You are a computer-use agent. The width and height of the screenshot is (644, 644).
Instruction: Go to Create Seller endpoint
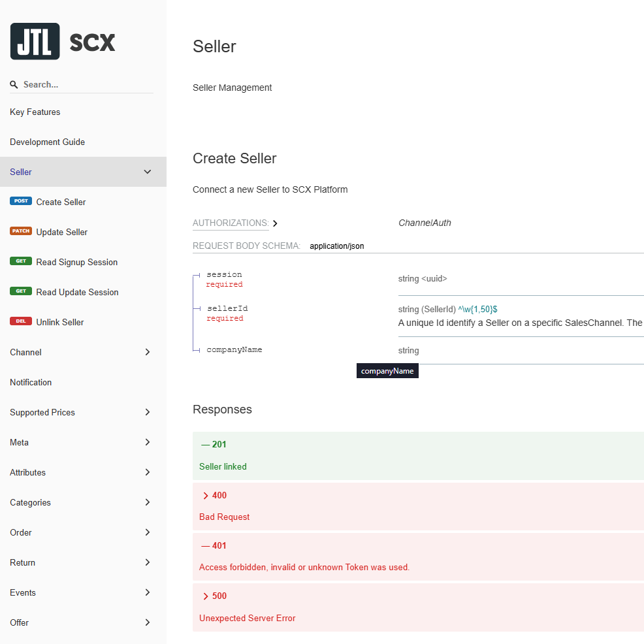(x=61, y=202)
